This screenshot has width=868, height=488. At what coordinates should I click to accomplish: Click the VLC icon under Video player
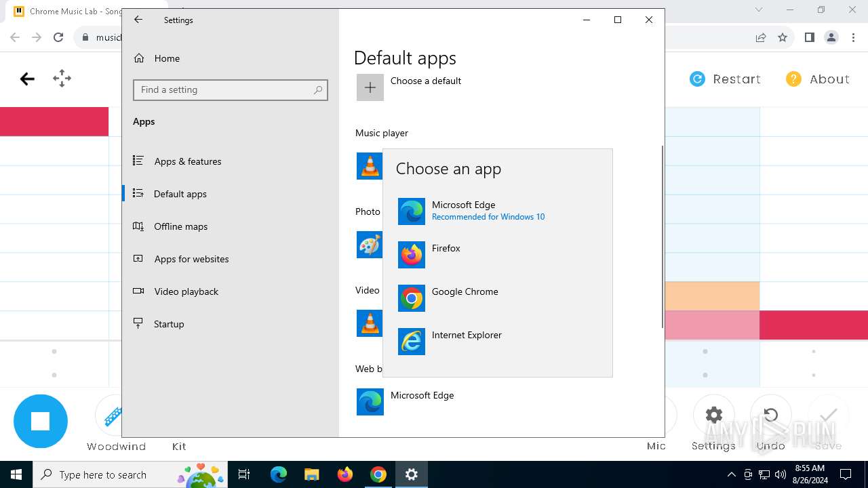(370, 323)
